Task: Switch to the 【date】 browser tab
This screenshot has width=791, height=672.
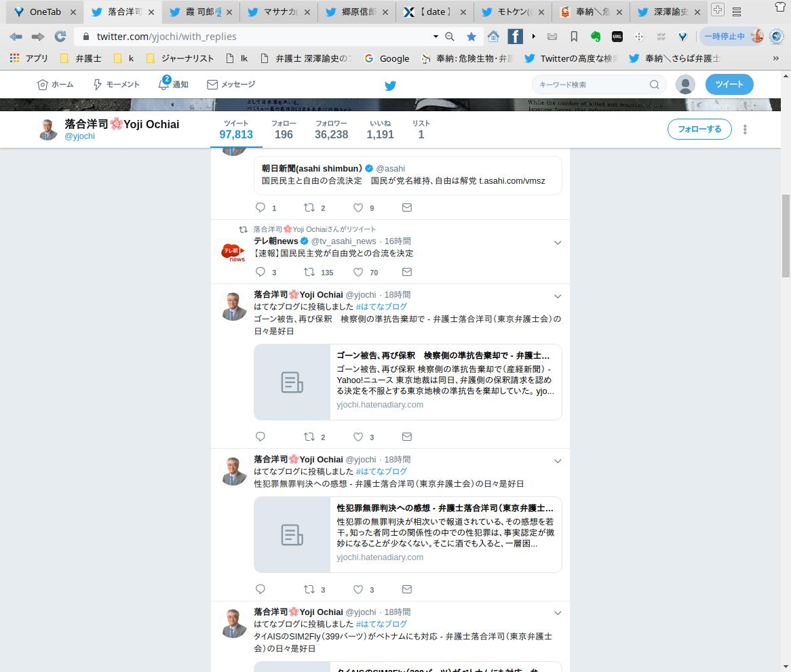Action: click(x=436, y=12)
